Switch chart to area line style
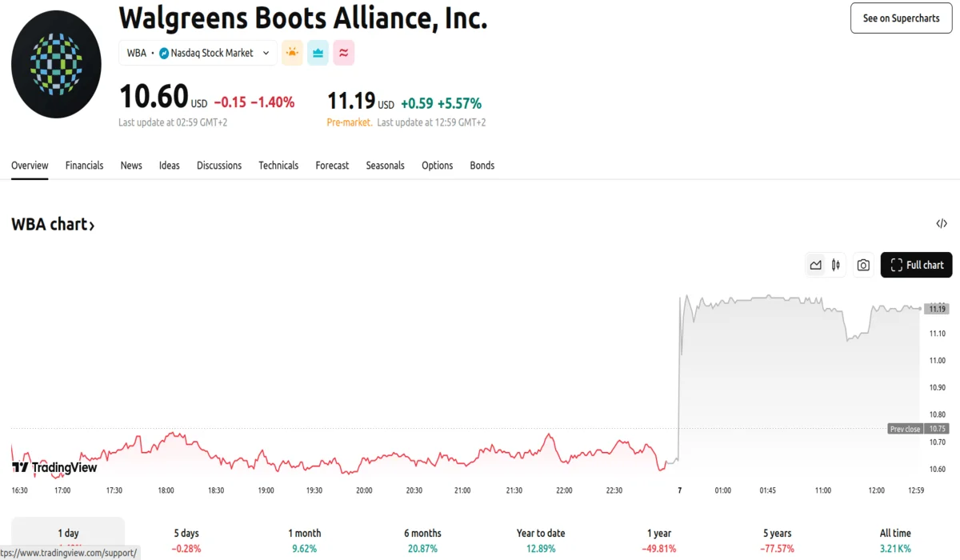The image size is (960, 560). click(815, 265)
